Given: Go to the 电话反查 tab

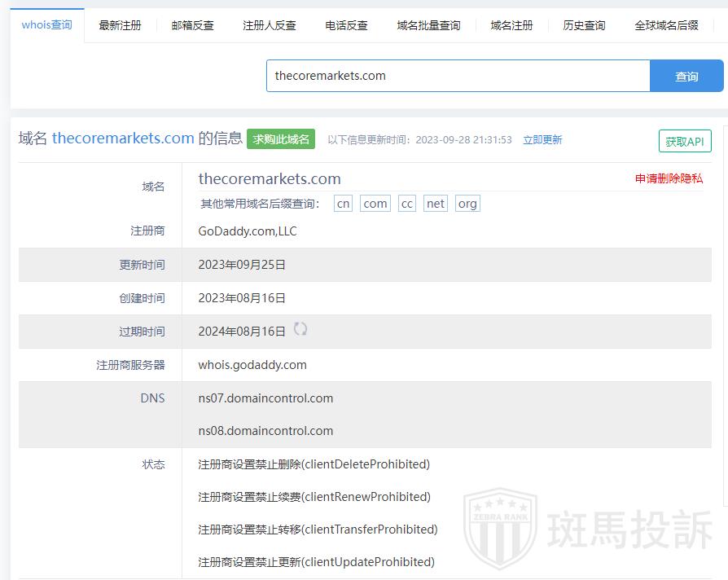Looking at the screenshot, I should point(346,25).
